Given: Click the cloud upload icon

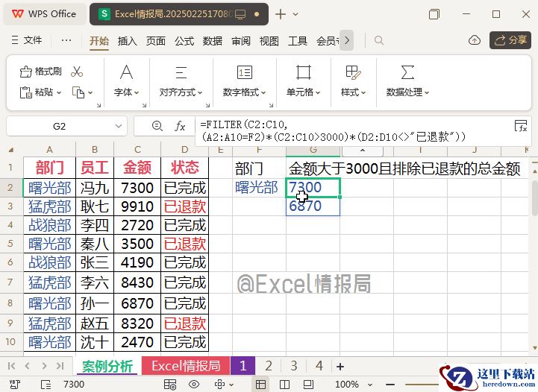Looking at the screenshot, I should [x=474, y=40].
